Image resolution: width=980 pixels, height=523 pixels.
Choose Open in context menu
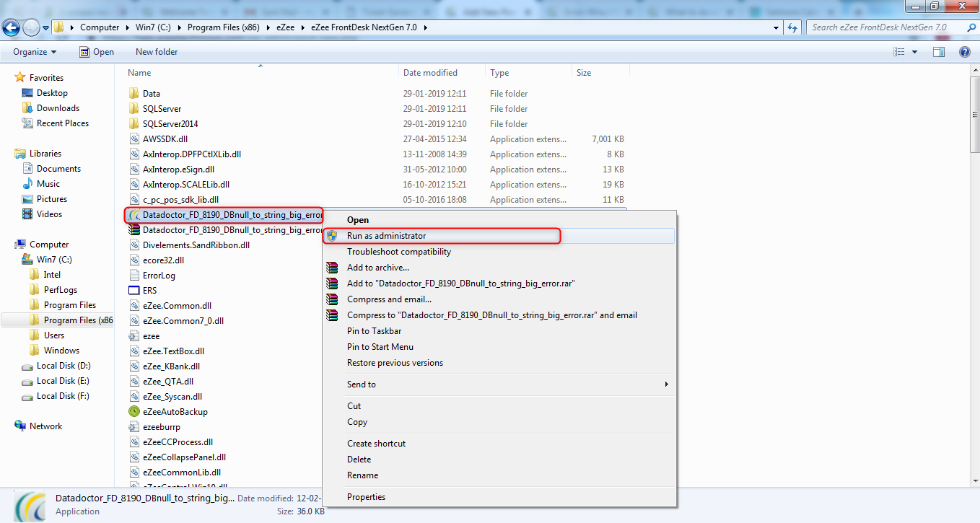358,220
